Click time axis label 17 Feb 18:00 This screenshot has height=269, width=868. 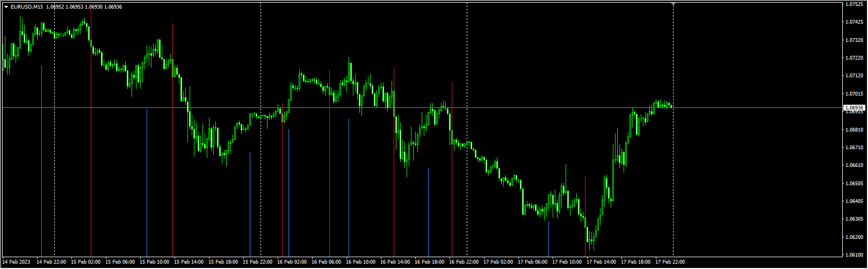(636, 263)
